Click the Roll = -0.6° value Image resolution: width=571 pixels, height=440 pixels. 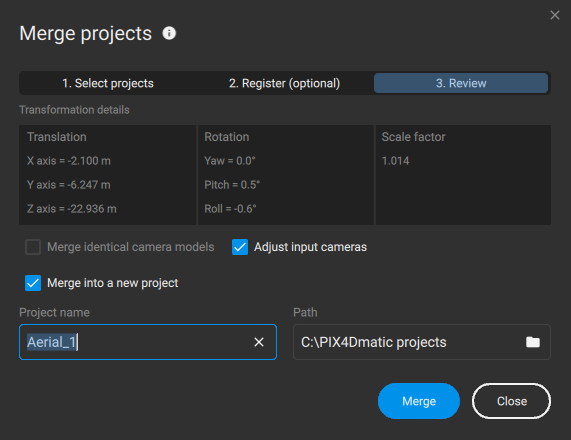pyautogui.click(x=230, y=209)
